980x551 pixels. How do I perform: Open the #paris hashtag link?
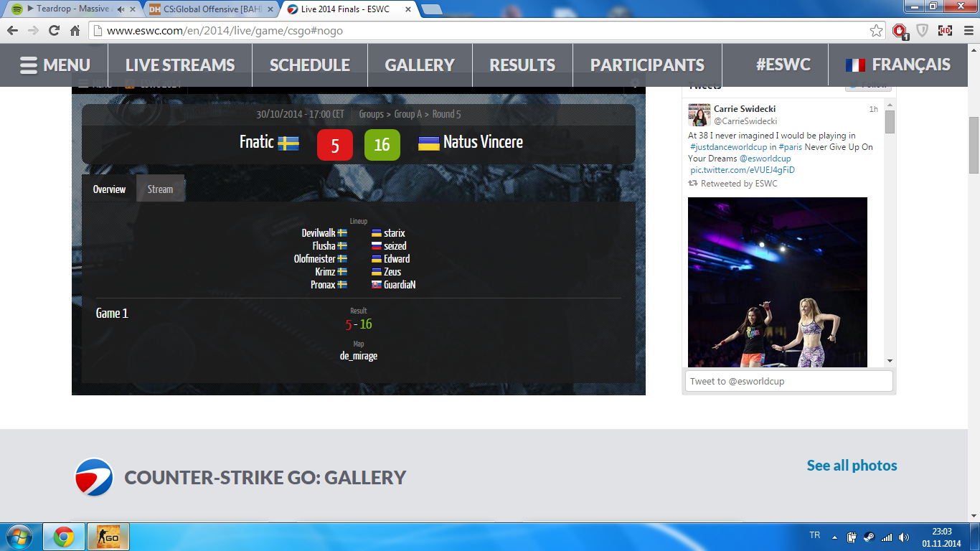[791, 146]
